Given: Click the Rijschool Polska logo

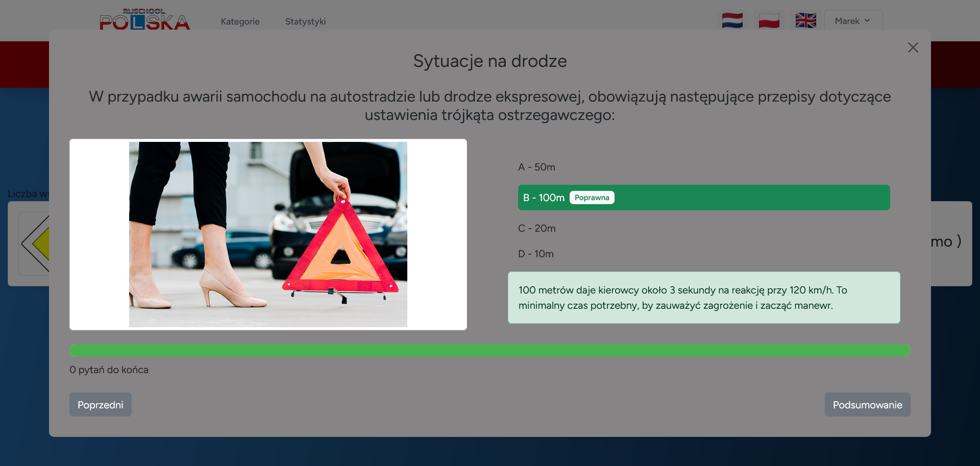Looking at the screenshot, I should pyautogui.click(x=144, y=20).
